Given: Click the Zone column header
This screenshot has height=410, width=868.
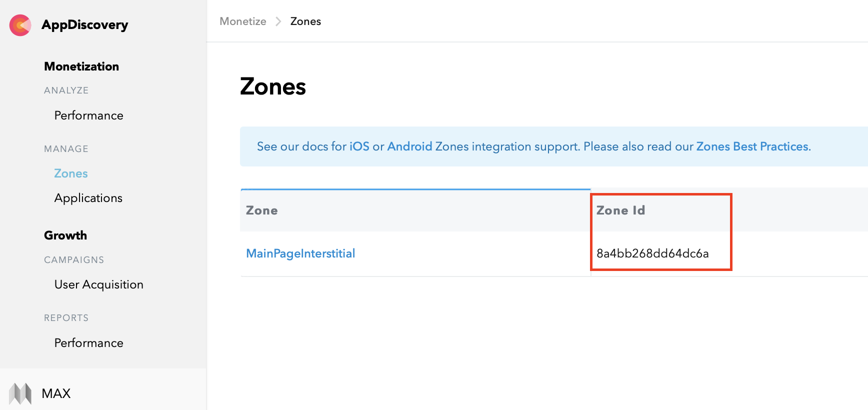Looking at the screenshot, I should point(262,210).
